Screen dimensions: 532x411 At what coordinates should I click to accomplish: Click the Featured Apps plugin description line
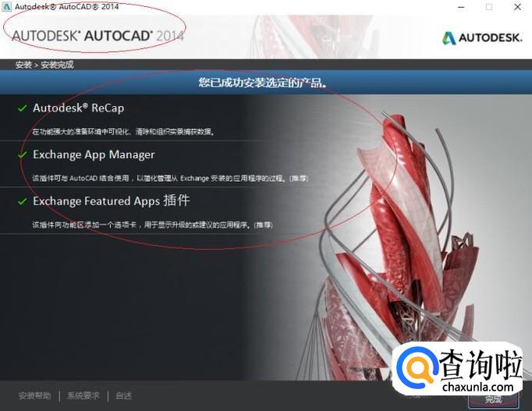[153, 225]
